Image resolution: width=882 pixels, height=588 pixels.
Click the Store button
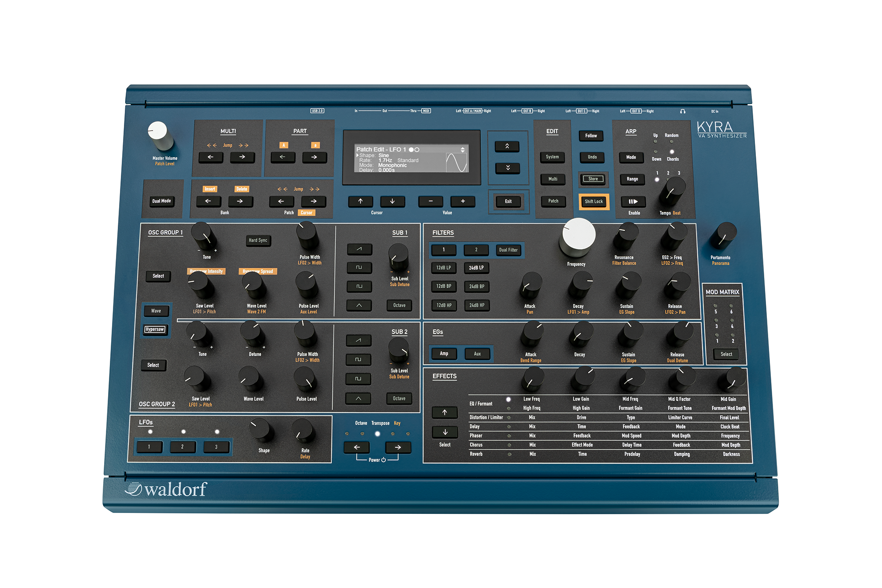(x=593, y=179)
